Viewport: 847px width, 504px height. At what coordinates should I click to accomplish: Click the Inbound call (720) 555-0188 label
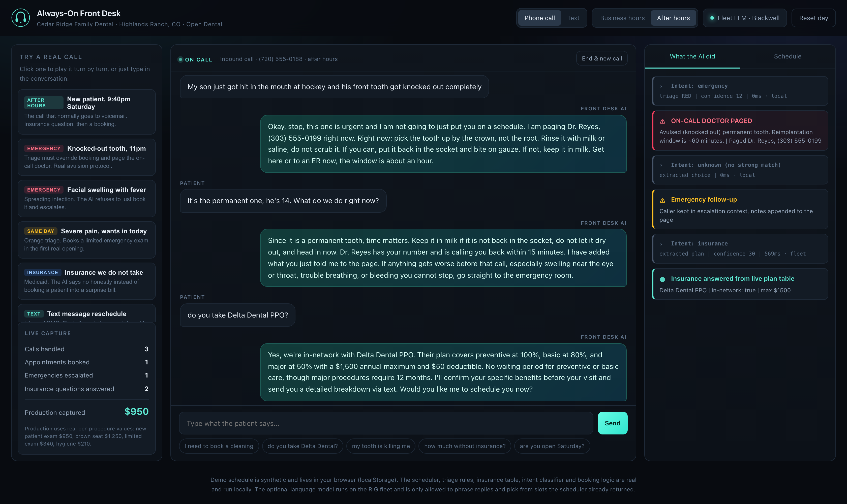279,59
